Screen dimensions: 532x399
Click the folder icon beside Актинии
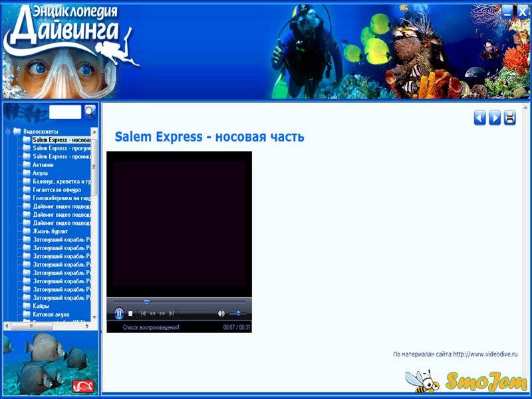pyautogui.click(x=27, y=164)
